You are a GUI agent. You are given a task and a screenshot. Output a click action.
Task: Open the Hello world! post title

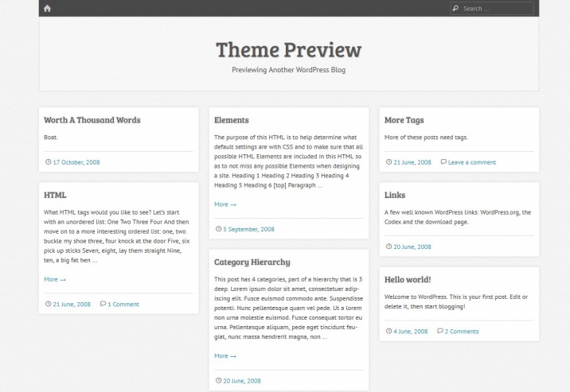point(408,279)
